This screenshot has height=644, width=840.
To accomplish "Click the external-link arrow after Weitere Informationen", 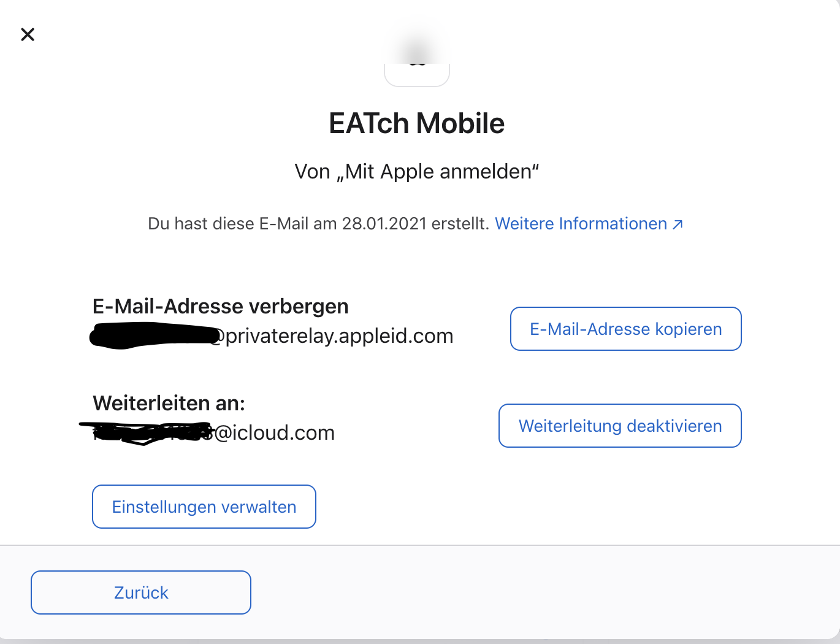I will point(678,224).
